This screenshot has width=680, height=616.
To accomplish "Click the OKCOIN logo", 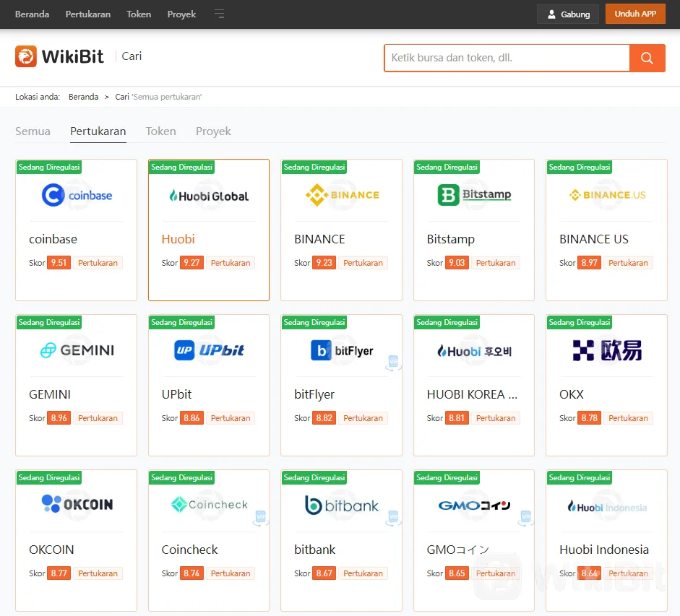I will [77, 504].
